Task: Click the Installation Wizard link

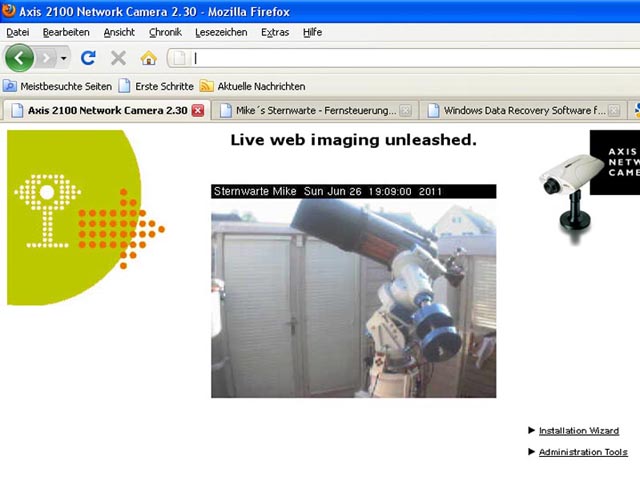Action: point(579,431)
